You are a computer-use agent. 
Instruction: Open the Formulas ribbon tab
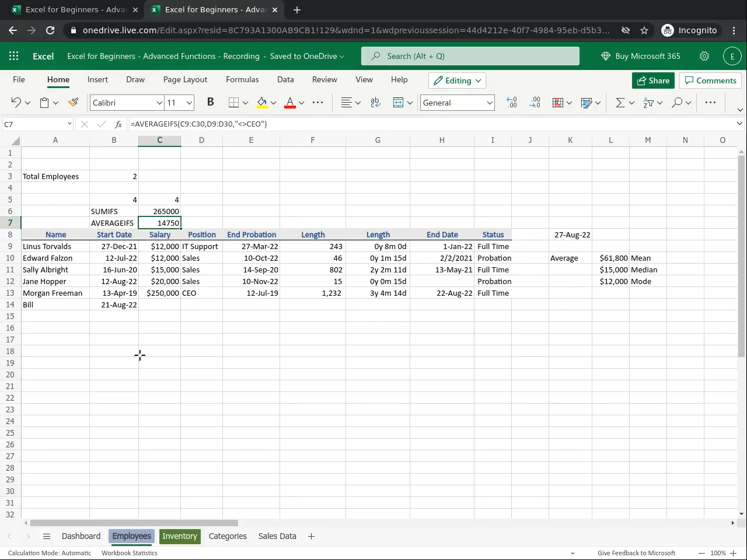pyautogui.click(x=242, y=80)
